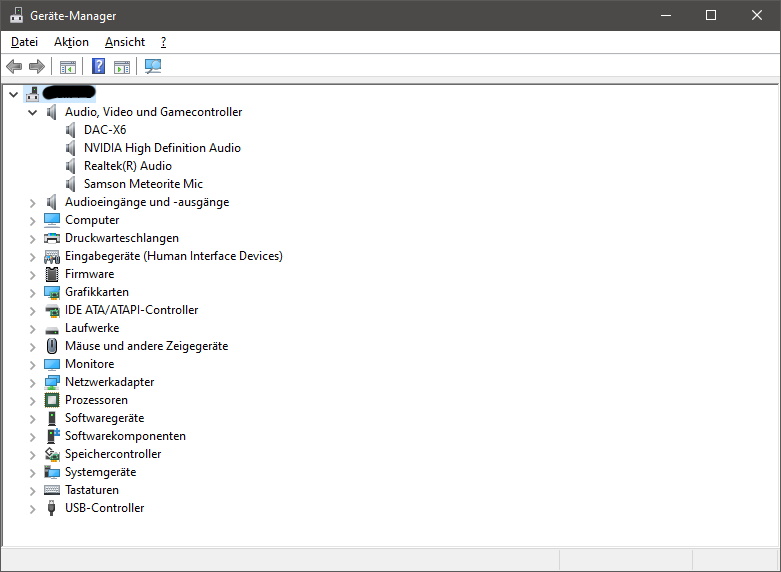Expand the Netzwerkadapter category

click(x=32, y=383)
